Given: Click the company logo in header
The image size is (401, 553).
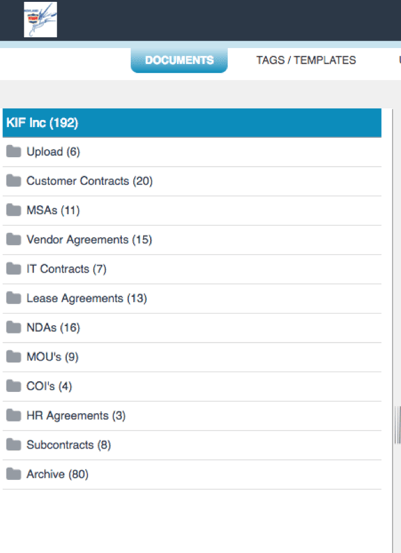Looking at the screenshot, I should (40, 19).
